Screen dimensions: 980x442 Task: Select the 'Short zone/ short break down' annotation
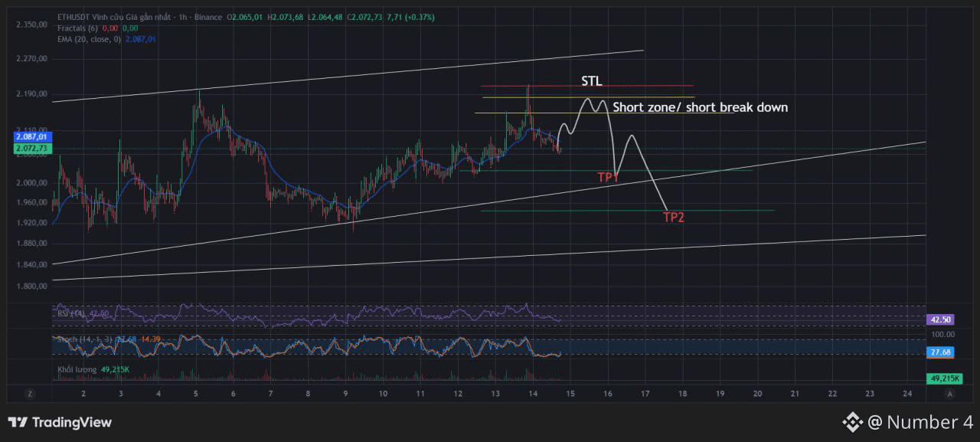tap(700, 107)
